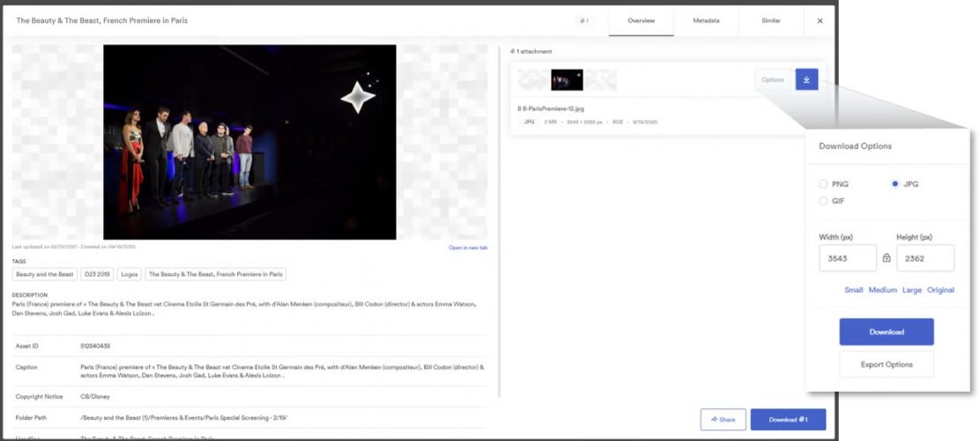Screen dimensions: 980x441
Task: Open the image in a new tab
Action: click(468, 248)
